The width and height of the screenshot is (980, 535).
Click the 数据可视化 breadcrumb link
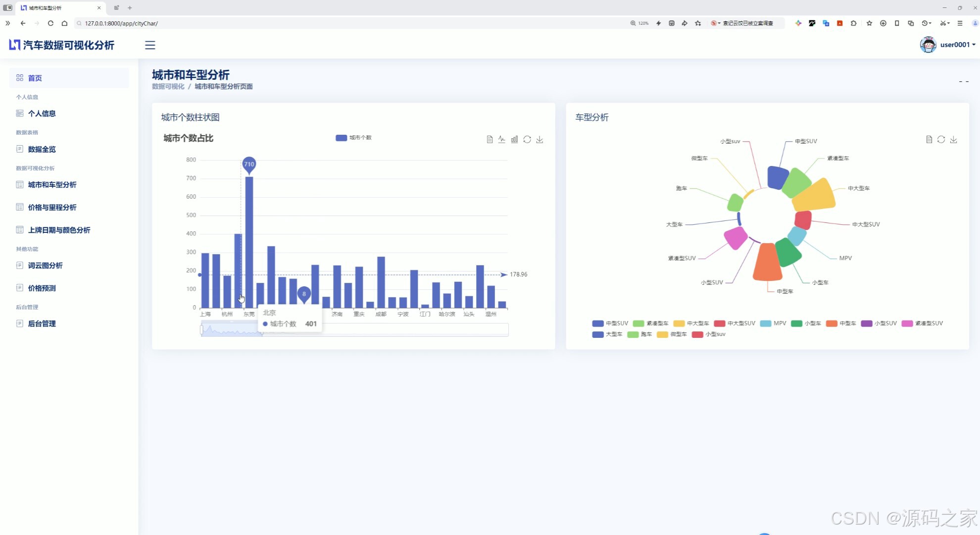(x=168, y=87)
